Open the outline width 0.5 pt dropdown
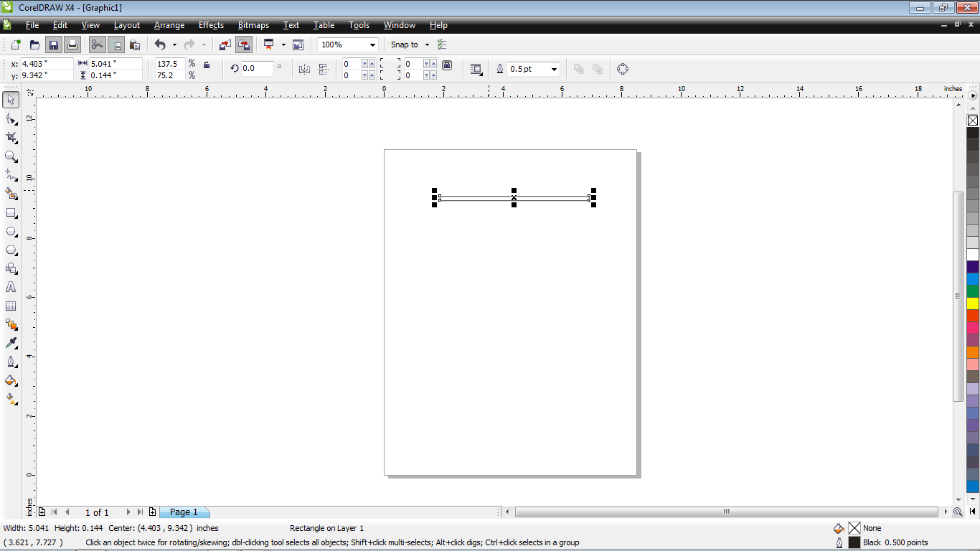This screenshot has height=551, width=980. tap(555, 69)
